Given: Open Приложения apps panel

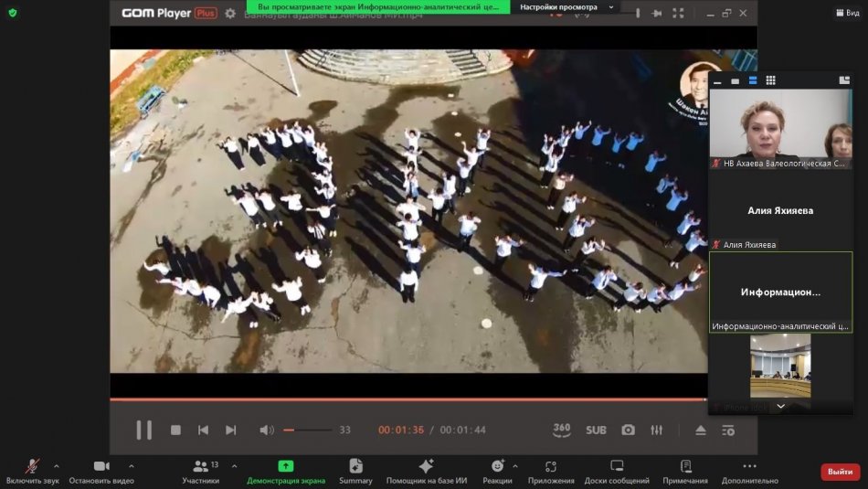Looking at the screenshot, I should (x=551, y=472).
